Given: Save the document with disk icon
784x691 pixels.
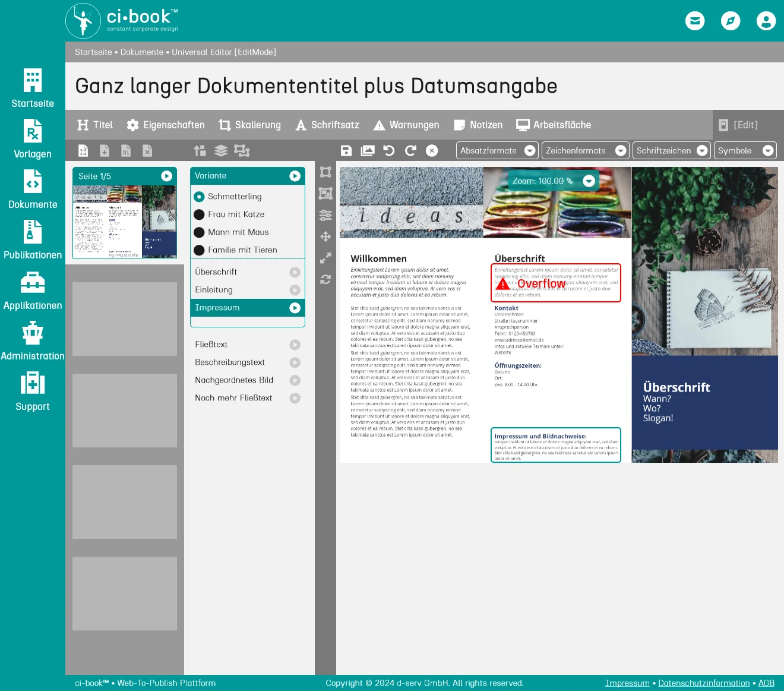Looking at the screenshot, I should pyautogui.click(x=346, y=151).
